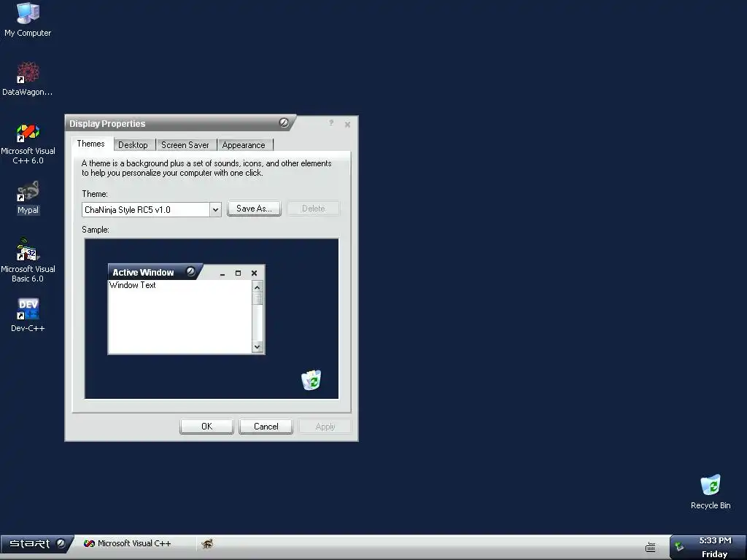Click the recycle bin icon in sample preview

pyautogui.click(x=311, y=380)
